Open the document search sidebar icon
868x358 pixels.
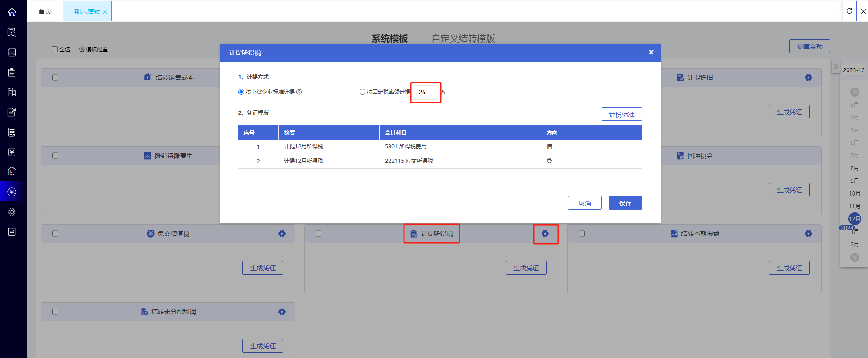coord(12,32)
